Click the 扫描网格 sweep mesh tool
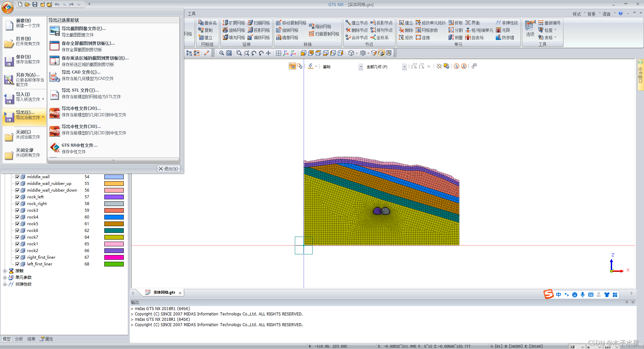Viewport: 644px width, 349px height. coord(259,23)
